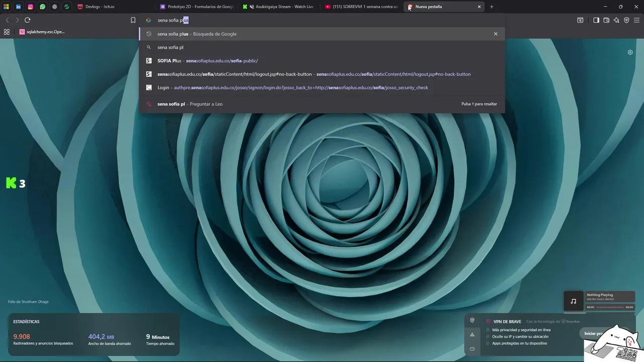Screen dimensions: 644x362
Task: Reload the page
Action: point(27,20)
